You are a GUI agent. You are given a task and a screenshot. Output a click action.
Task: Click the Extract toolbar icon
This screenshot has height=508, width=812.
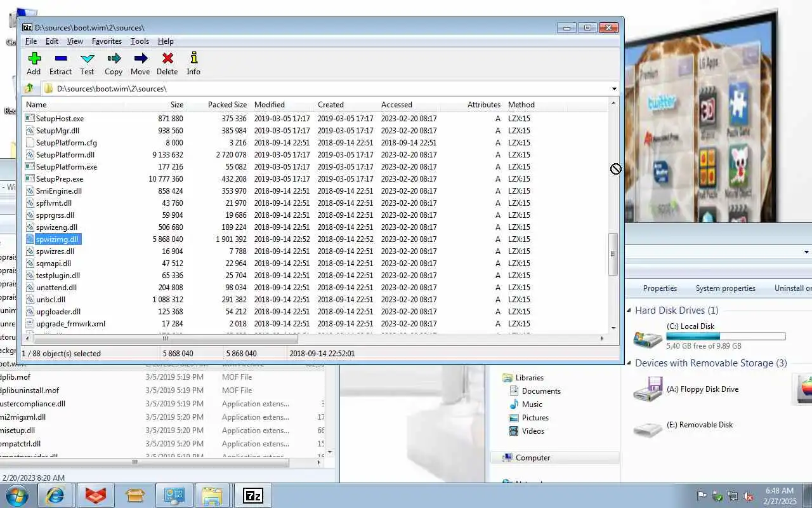coord(61,58)
